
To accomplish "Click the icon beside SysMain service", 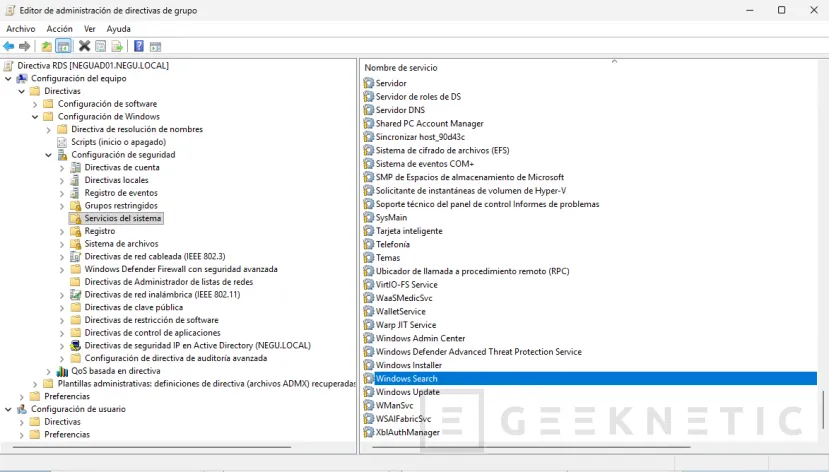I will pyautogui.click(x=369, y=217).
